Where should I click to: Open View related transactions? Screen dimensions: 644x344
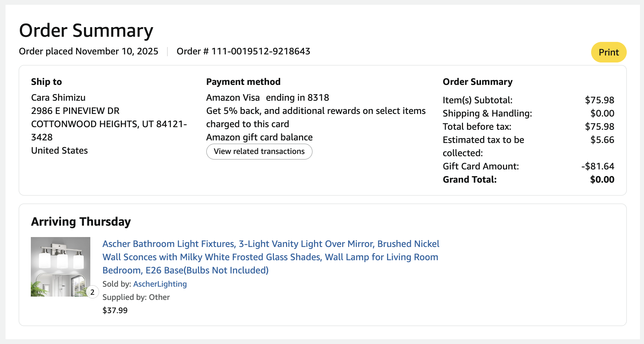click(259, 151)
